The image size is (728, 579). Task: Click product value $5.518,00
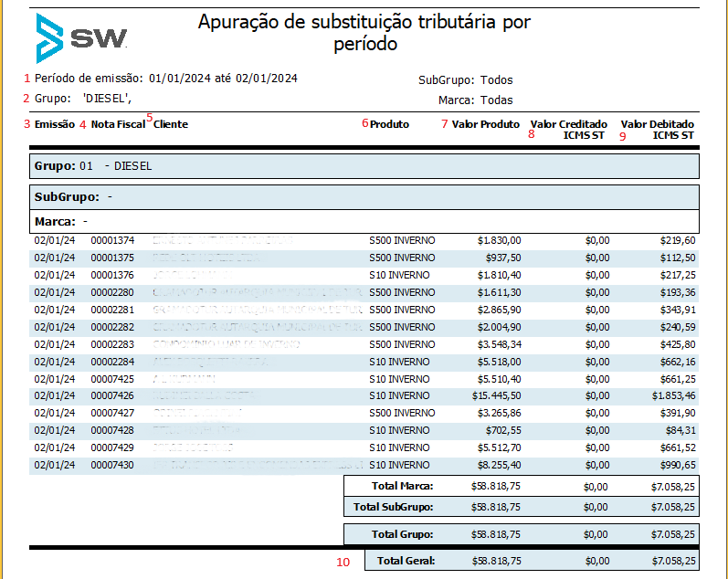tap(499, 362)
